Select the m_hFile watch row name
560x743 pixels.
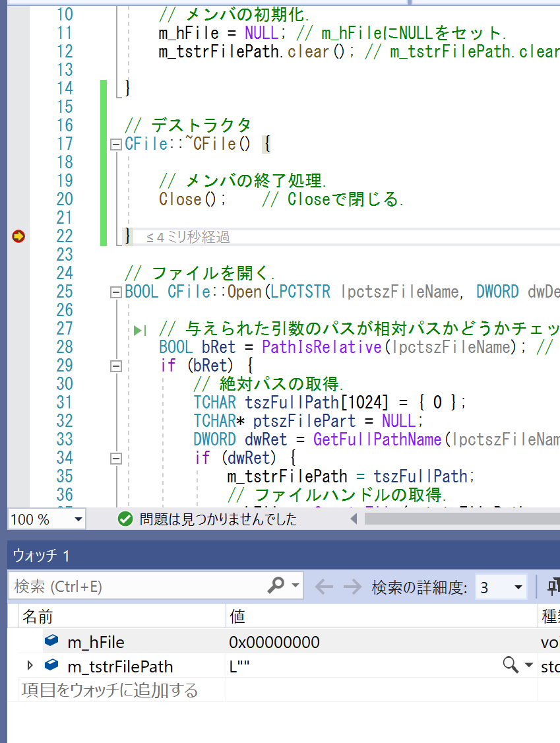coord(96,642)
